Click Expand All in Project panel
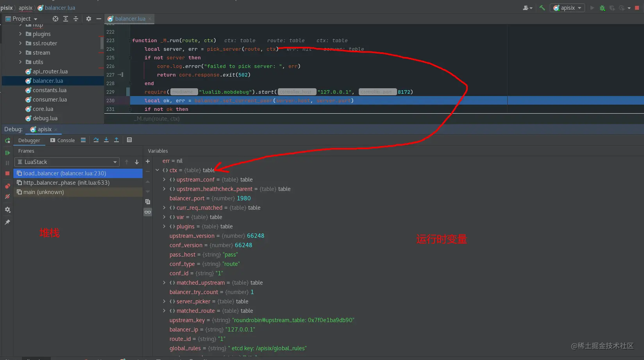The image size is (644, 360). pos(66,19)
